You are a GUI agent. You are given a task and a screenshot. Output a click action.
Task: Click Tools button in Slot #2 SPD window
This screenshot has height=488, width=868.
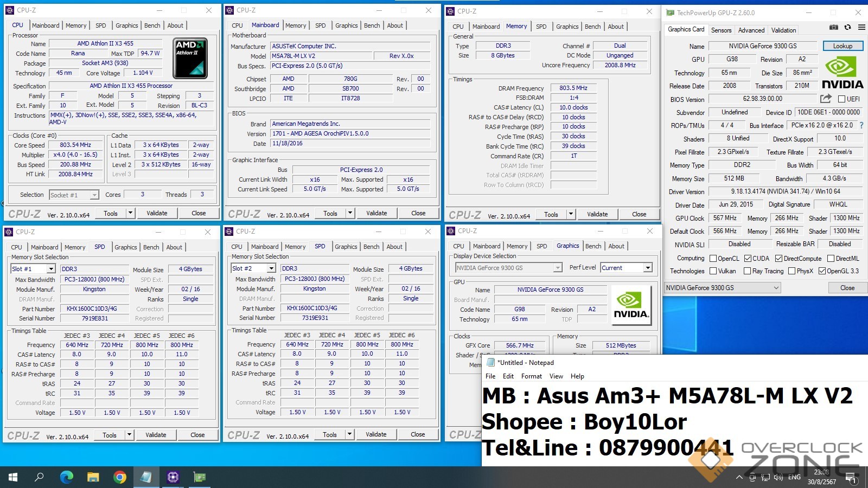pos(330,434)
